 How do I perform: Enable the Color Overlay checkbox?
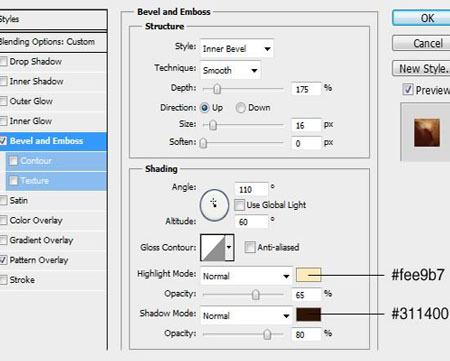tap(3, 220)
